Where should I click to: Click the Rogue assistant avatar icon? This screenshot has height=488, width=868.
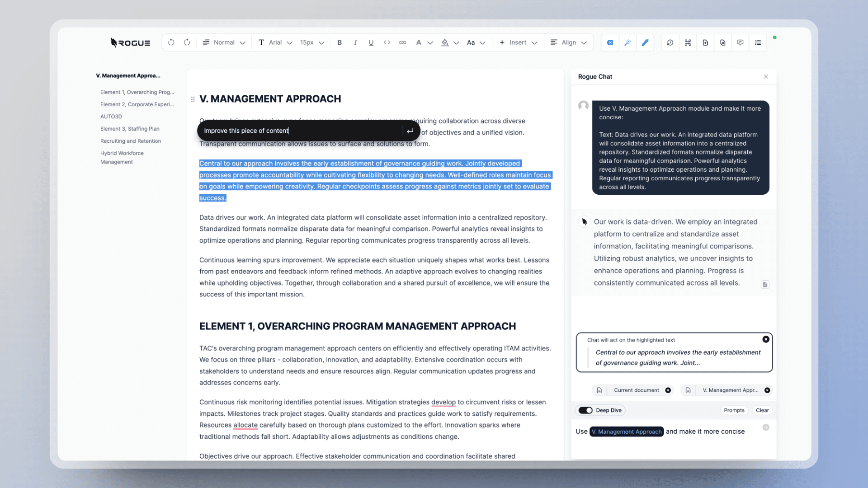coord(584,222)
